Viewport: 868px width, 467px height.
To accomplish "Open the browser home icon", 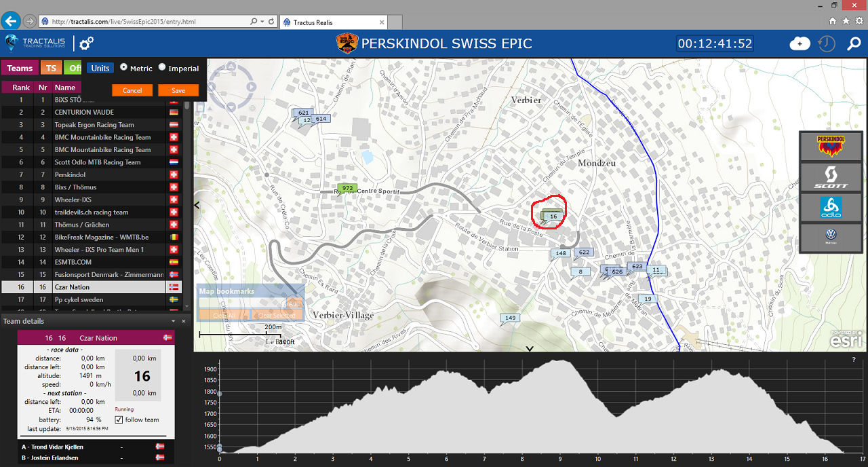I will tap(832, 22).
